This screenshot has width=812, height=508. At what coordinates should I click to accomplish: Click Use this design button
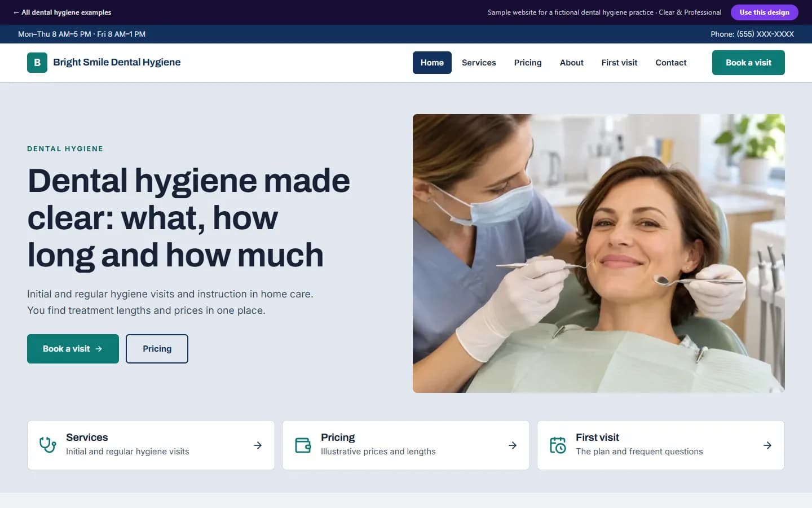[764, 12]
